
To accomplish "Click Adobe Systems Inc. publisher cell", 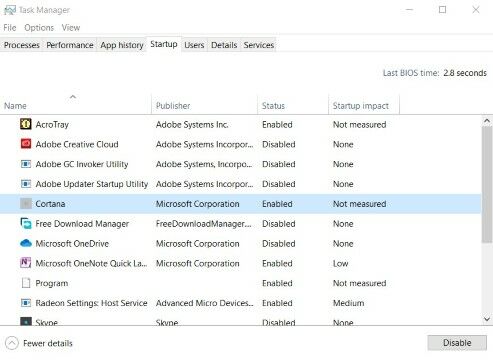I will pos(192,125).
